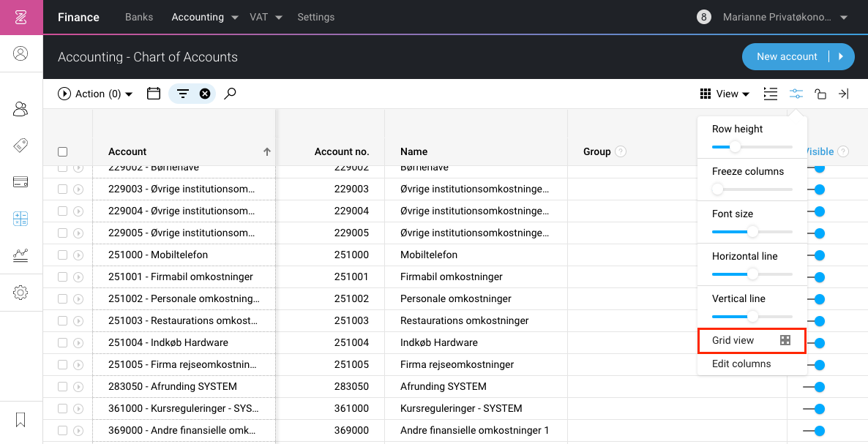Toggle the table display settings icon
This screenshot has height=444, width=868.
click(796, 94)
